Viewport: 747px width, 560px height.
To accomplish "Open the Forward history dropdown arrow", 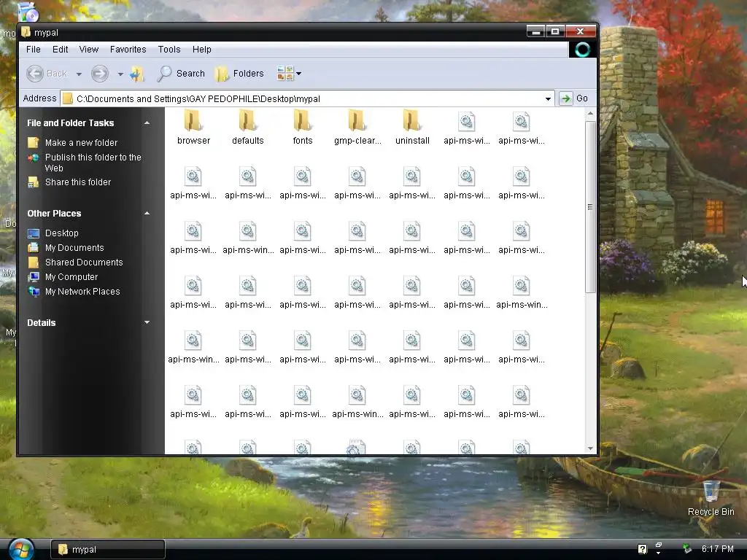I will click(x=120, y=74).
